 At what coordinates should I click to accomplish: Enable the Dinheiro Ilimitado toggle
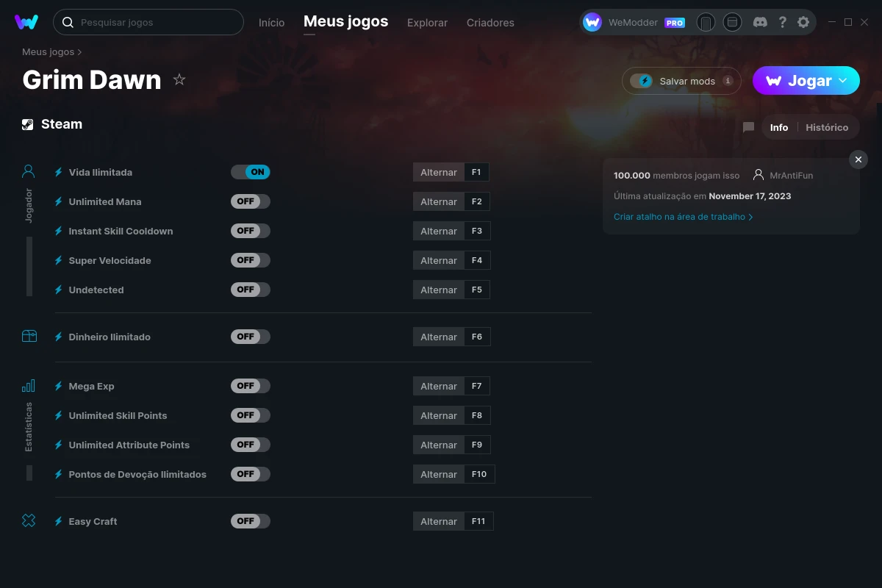[251, 337]
